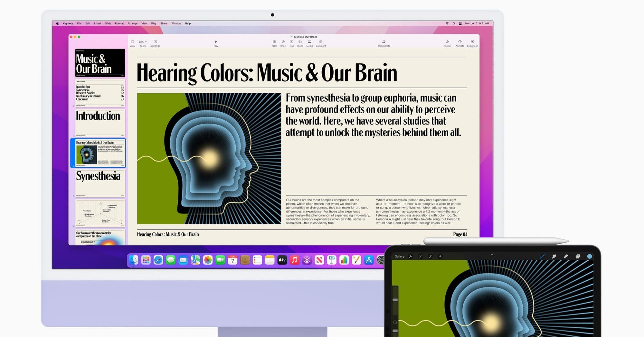This screenshot has height=337, width=644.
Task: Select the Procreate Smudge tool on iPad
Action: (x=554, y=257)
